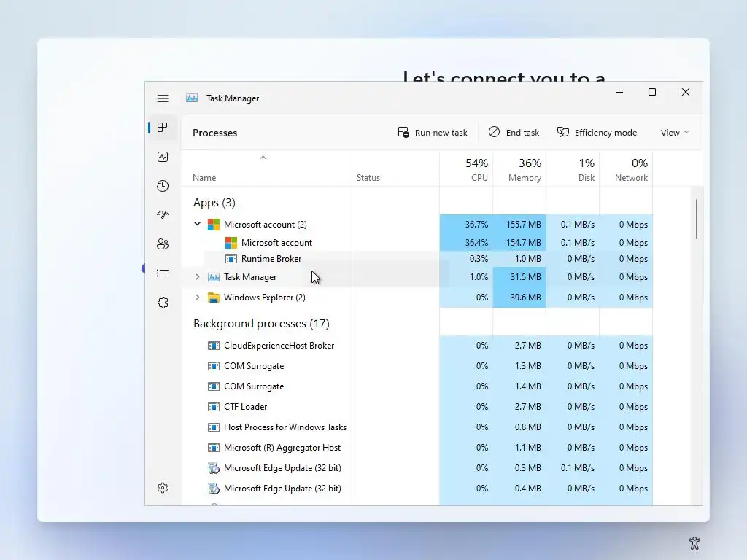Click the Task Manager title bar icon

(x=192, y=98)
